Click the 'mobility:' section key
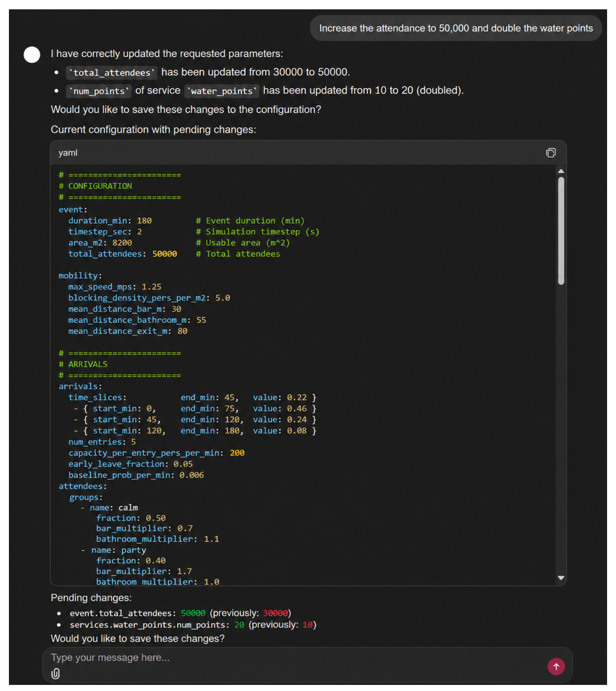 click(80, 276)
